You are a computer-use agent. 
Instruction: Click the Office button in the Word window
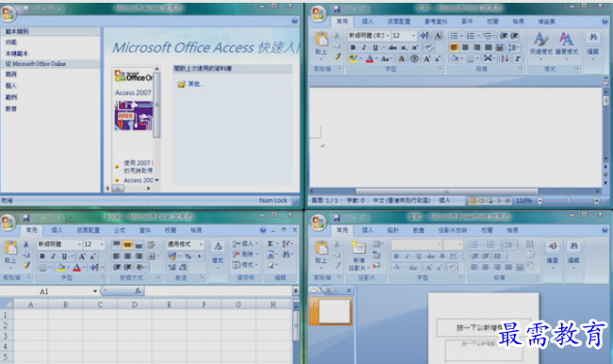[x=318, y=14]
